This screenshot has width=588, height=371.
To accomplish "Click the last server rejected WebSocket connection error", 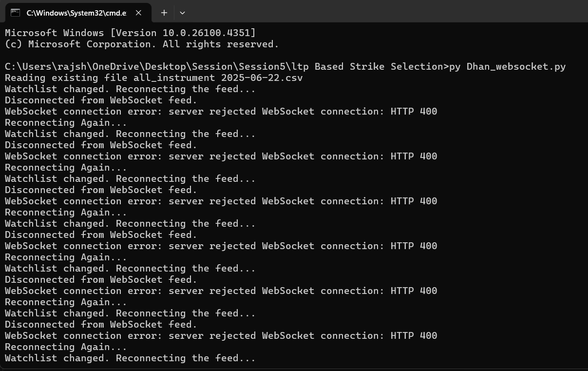I will coord(221,336).
